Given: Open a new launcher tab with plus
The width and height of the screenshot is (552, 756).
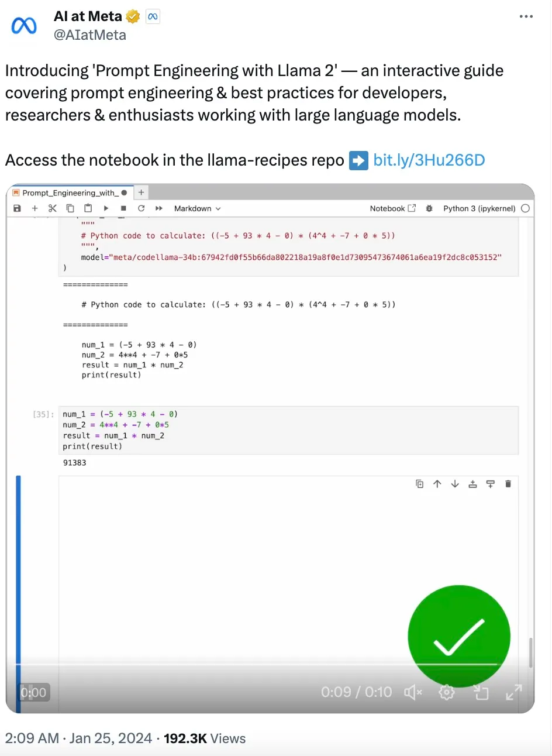Looking at the screenshot, I should click(141, 193).
